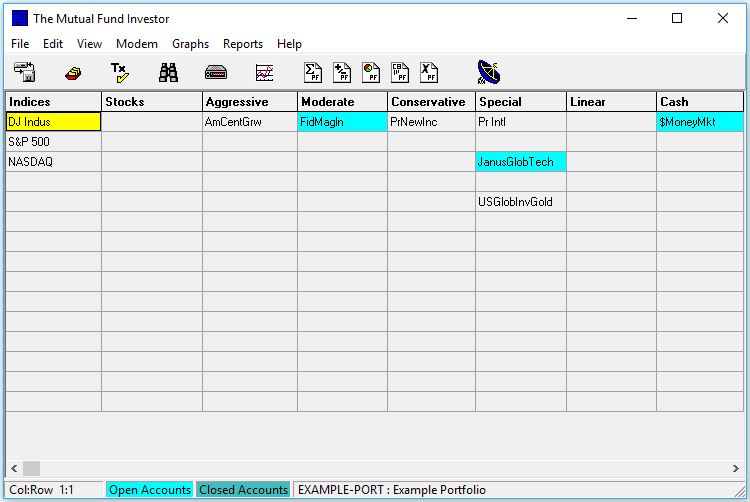Click the Special column header

click(x=521, y=102)
